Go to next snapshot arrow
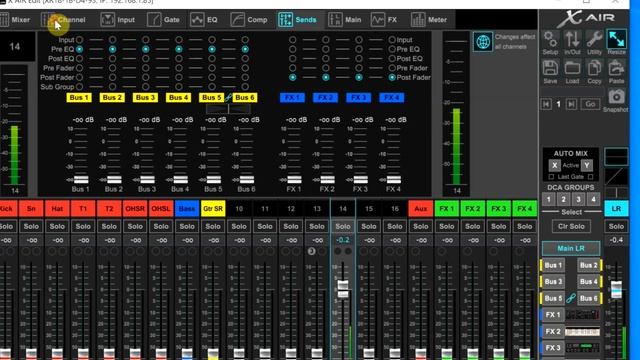Viewport: 640px width, 360px height. coord(572,104)
